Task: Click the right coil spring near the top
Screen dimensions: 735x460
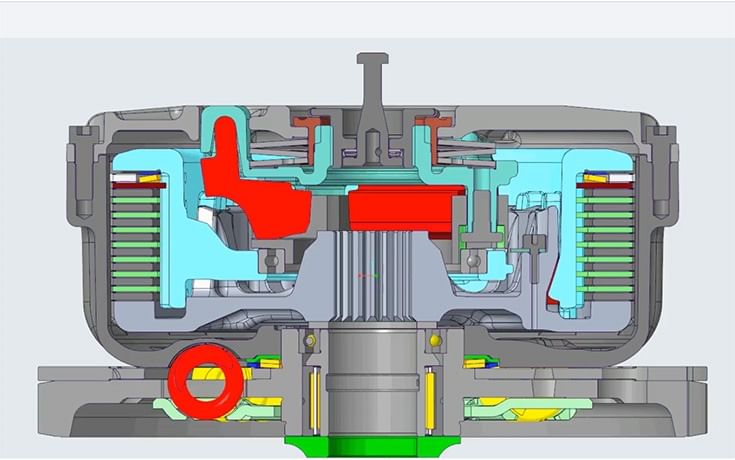Action: tap(467, 150)
